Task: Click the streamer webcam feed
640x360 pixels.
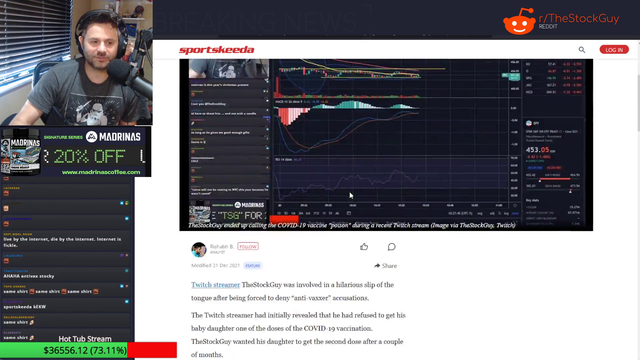Action: [x=76, y=62]
